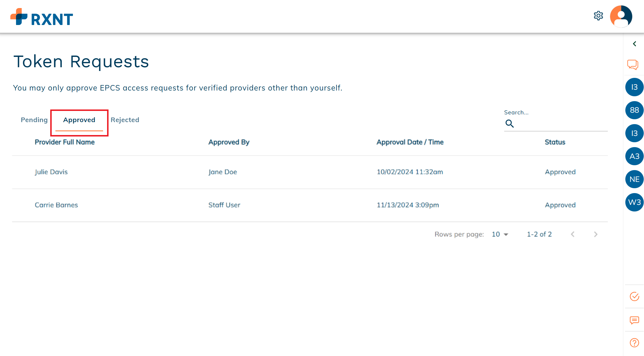Open the settings gear icon
Screen dimensions: 644x356
598,16
